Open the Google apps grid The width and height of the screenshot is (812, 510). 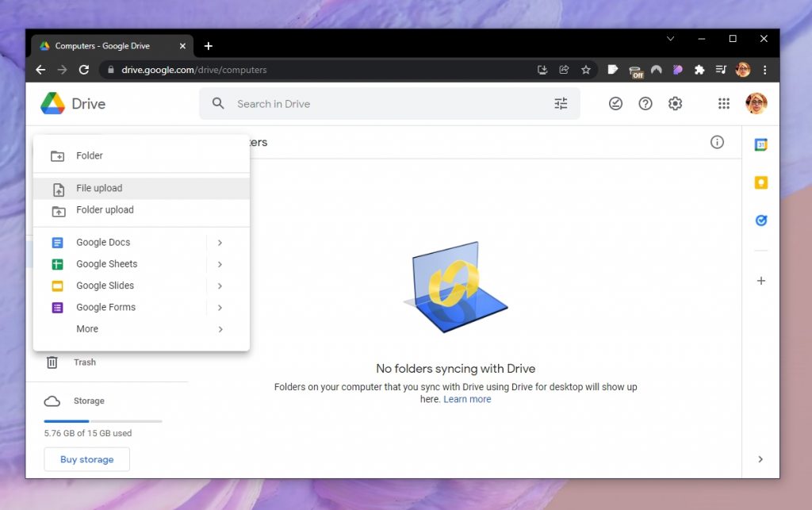[x=724, y=104]
